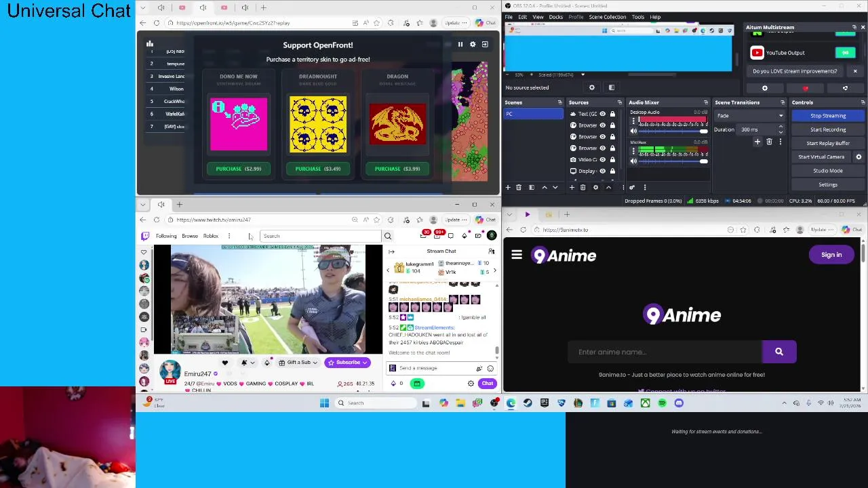
Task: Open Twitch more options dots menu
Action: click(229, 236)
